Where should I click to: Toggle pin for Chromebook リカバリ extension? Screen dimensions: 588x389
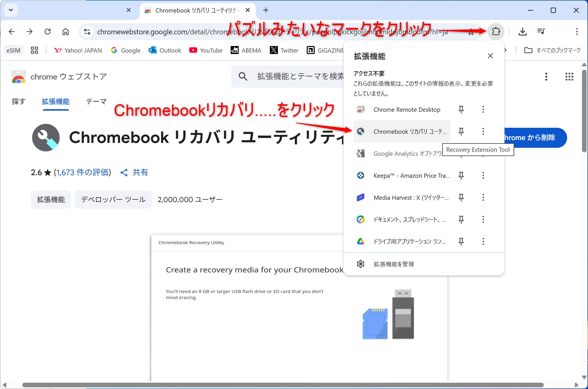pos(461,131)
